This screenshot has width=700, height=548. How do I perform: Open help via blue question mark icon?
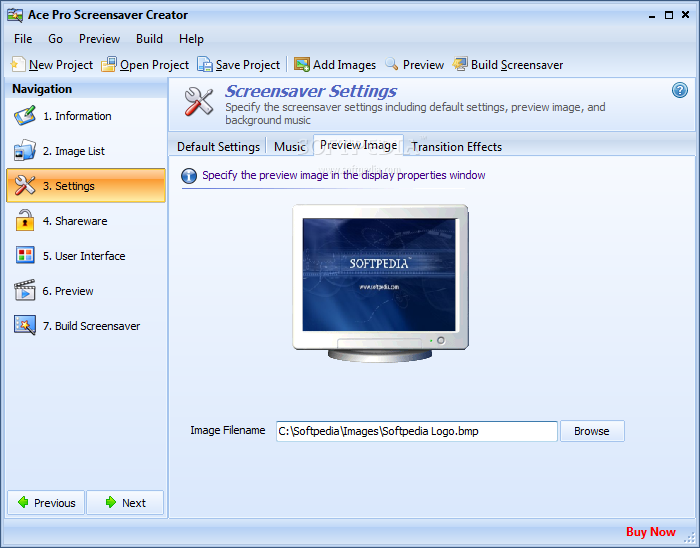tap(679, 91)
